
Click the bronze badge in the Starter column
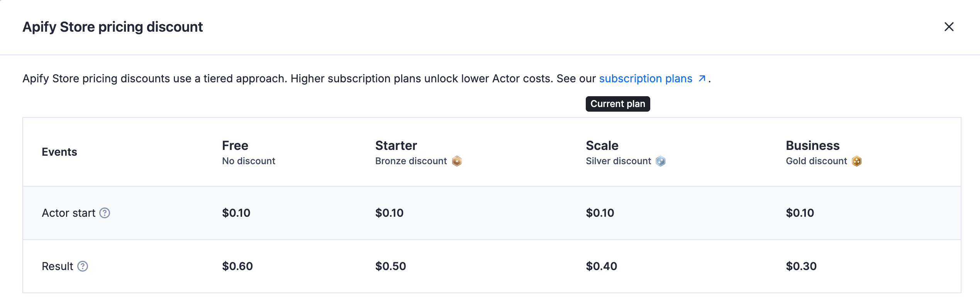tap(457, 161)
